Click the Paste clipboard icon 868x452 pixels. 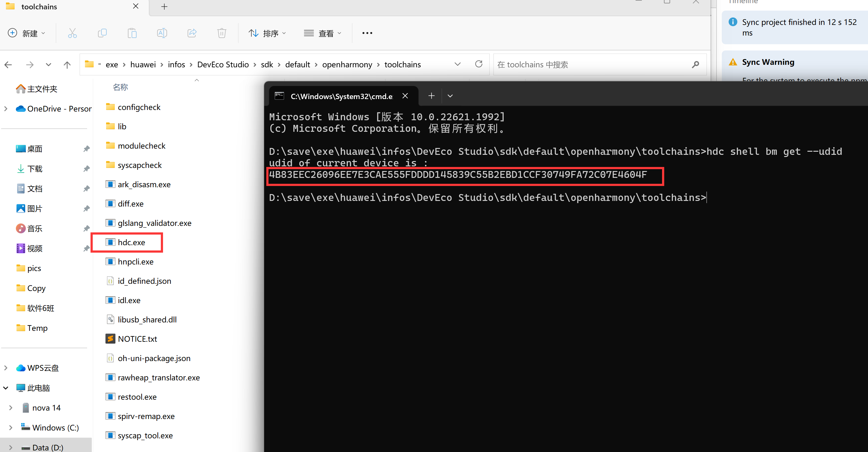[132, 33]
